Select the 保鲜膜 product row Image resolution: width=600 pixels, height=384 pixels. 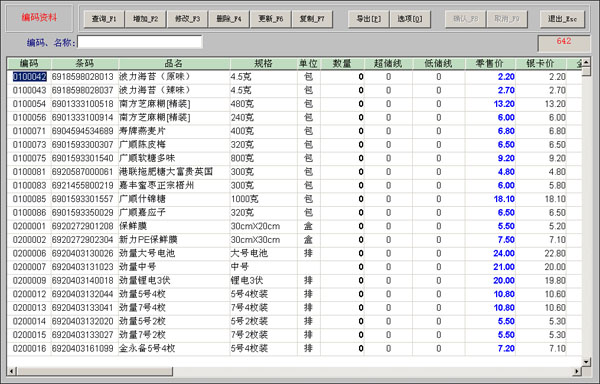295,226
